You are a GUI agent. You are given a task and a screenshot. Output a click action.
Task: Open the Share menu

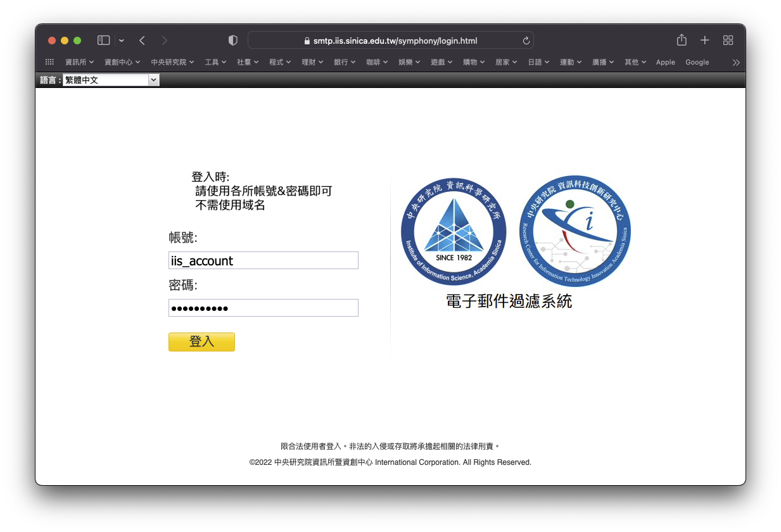point(682,40)
